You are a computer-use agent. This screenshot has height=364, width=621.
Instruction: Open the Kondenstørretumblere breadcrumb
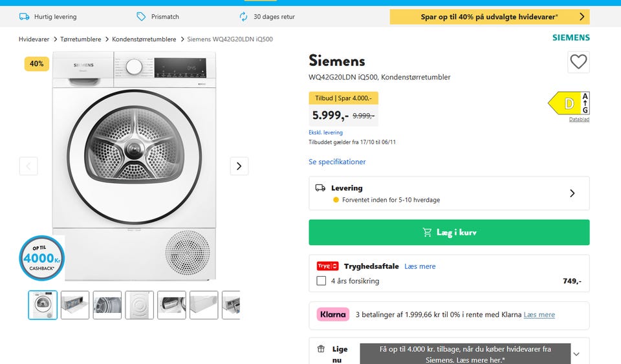click(144, 39)
